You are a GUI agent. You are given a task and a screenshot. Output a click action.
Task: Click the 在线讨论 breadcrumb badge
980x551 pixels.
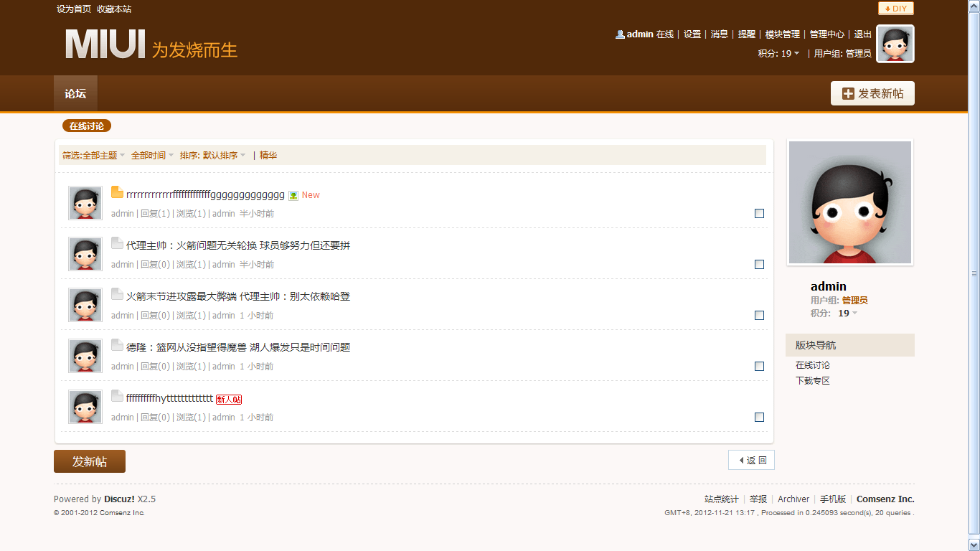tap(87, 126)
